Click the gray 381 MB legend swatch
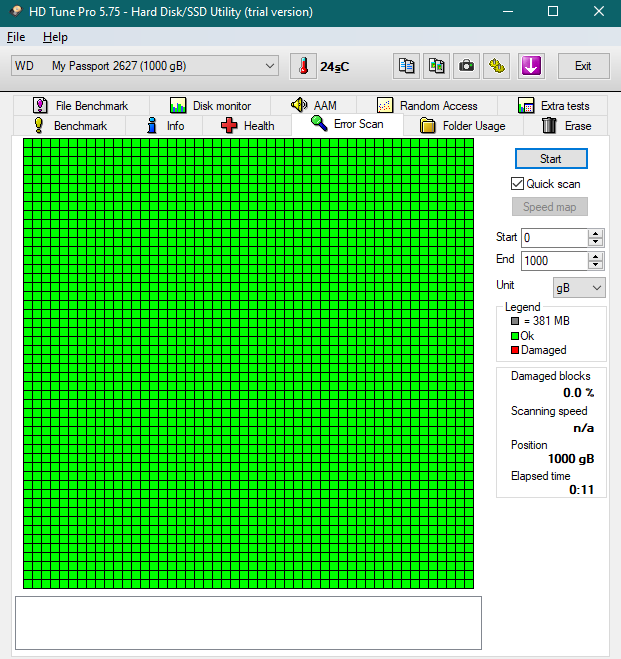This screenshot has width=621, height=659. [515, 321]
